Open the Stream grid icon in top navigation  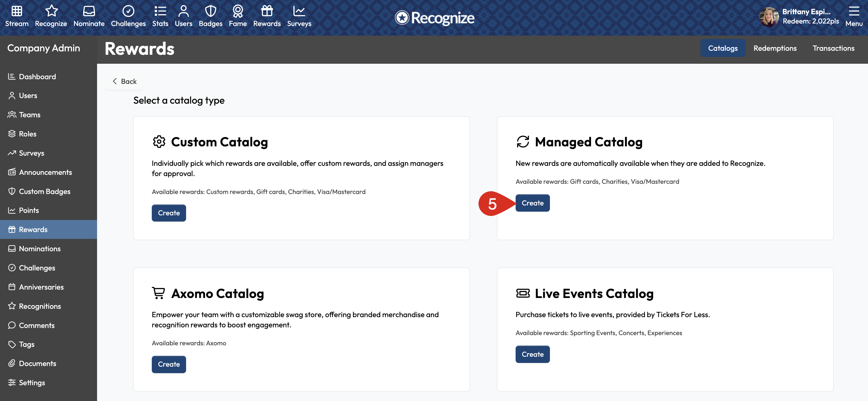(17, 11)
